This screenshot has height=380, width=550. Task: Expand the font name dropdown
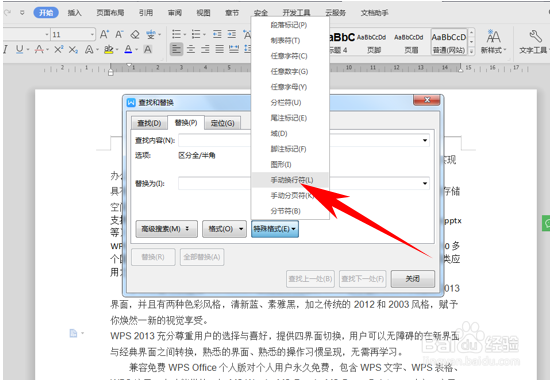click(x=47, y=34)
